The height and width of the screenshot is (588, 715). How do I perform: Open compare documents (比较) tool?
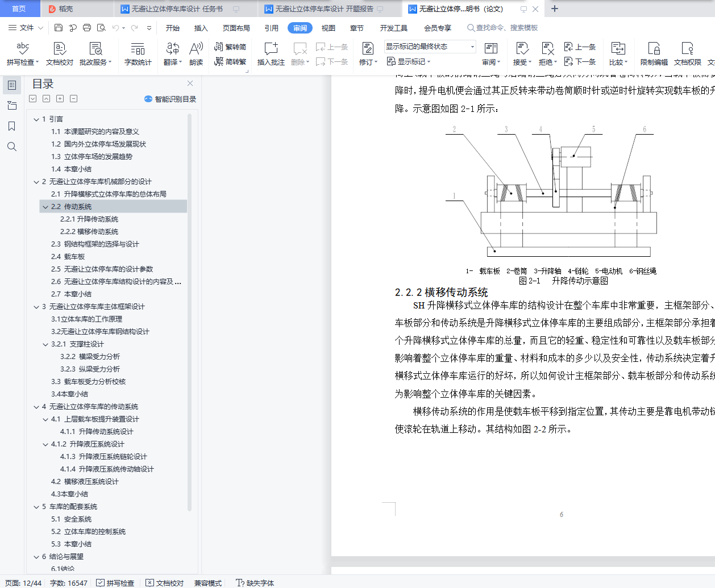[618, 54]
